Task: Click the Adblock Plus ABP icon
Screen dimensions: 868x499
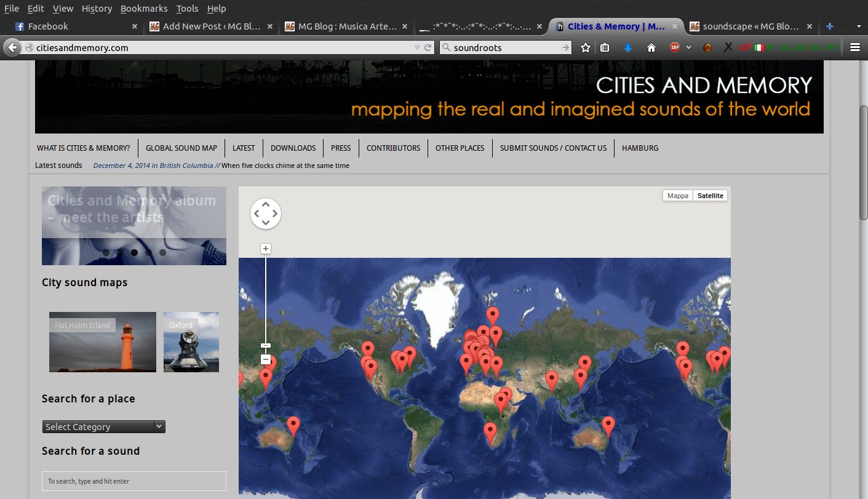Action: click(x=675, y=47)
